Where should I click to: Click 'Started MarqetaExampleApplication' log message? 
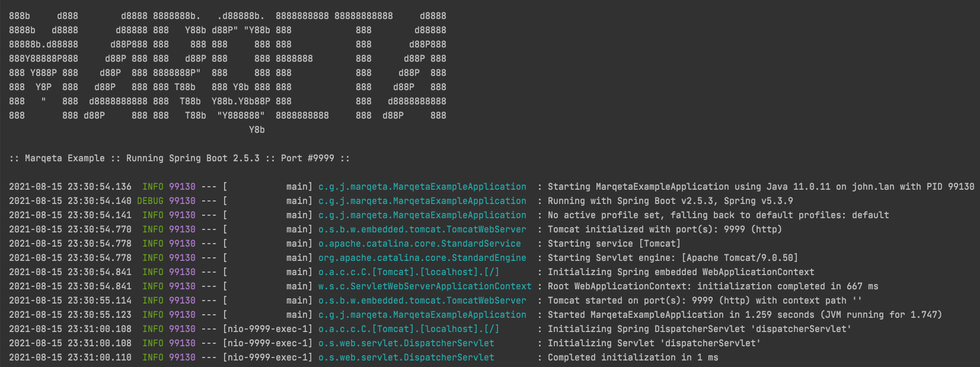(x=745, y=315)
